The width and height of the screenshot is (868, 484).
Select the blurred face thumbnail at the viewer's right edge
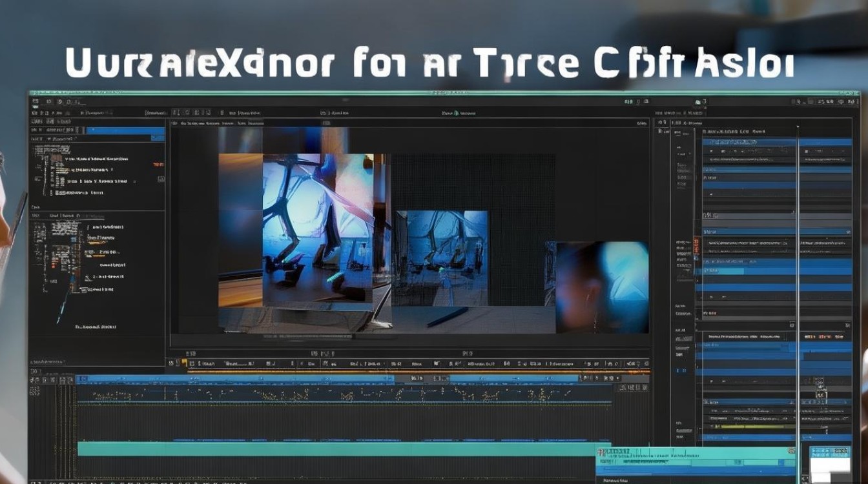tap(602, 287)
